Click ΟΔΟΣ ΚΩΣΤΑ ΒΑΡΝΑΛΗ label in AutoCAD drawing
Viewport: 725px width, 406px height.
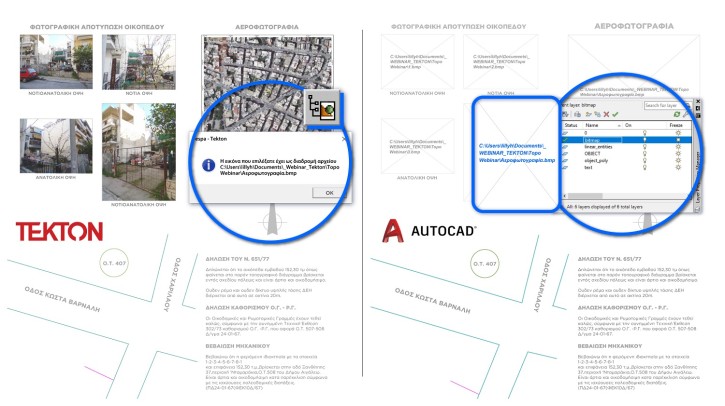coord(432,300)
